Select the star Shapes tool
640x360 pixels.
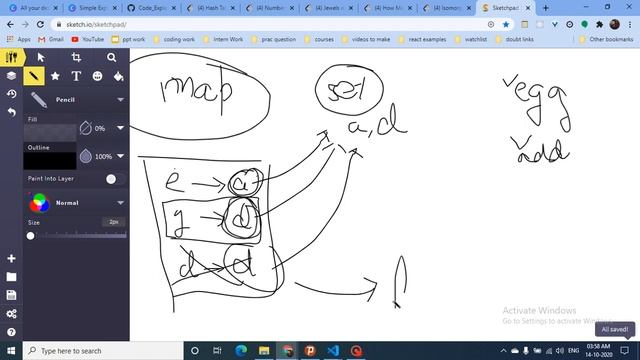(x=55, y=76)
